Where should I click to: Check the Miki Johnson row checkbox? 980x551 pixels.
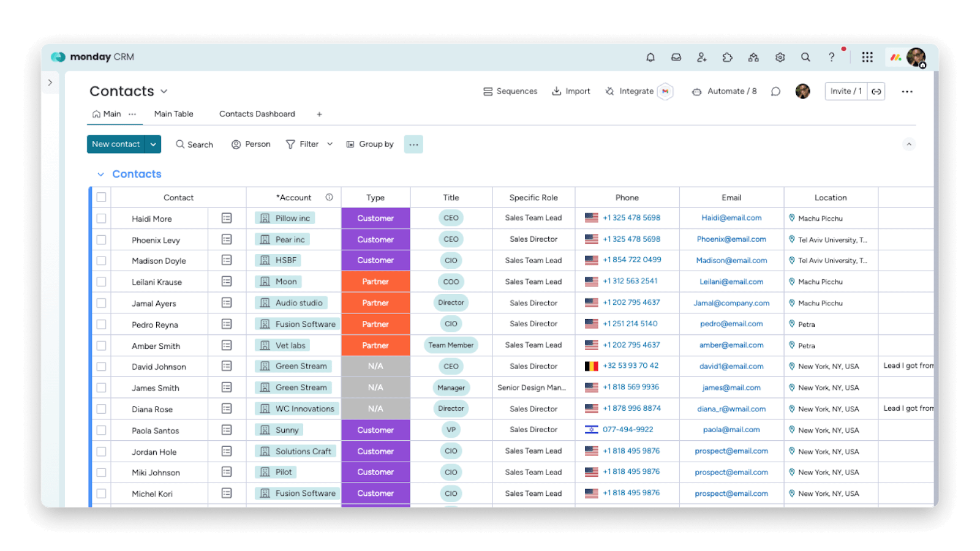pos(101,472)
